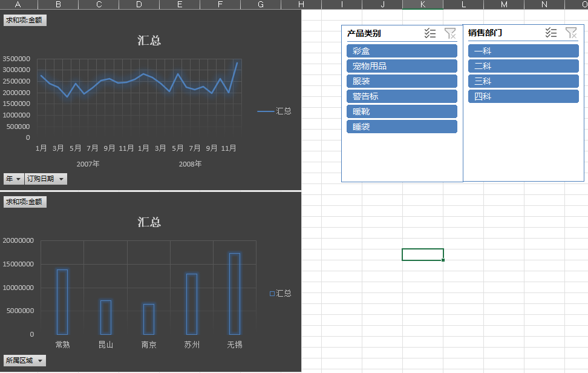Select 服装 slicer item
Viewport: 588px width, 373px height.
pos(402,81)
